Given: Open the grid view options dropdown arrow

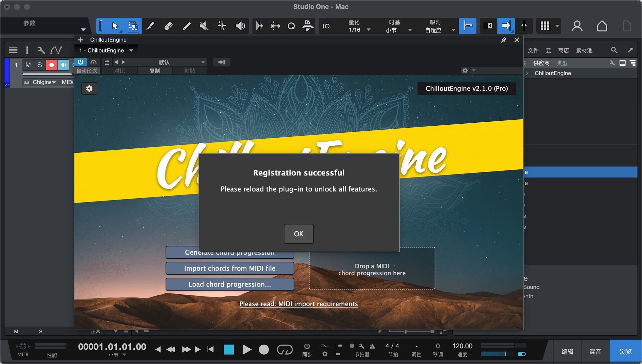Looking at the screenshot, I should point(557,26).
